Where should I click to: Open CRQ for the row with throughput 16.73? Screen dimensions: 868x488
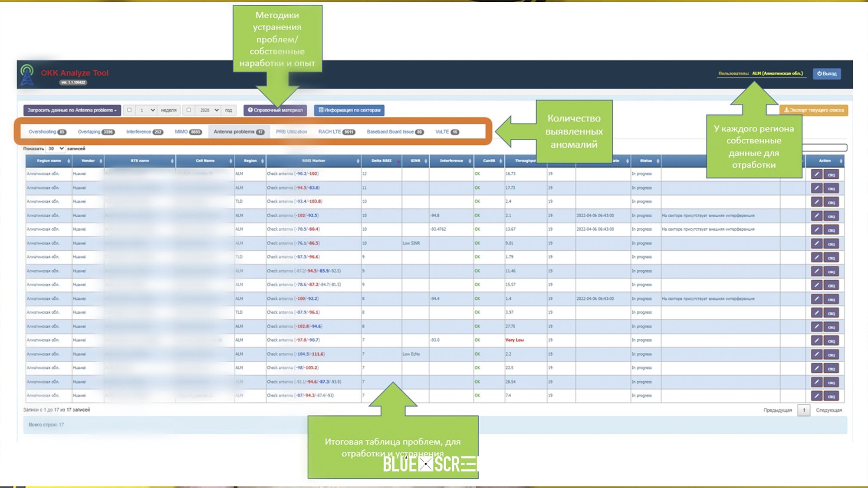pos(831,174)
